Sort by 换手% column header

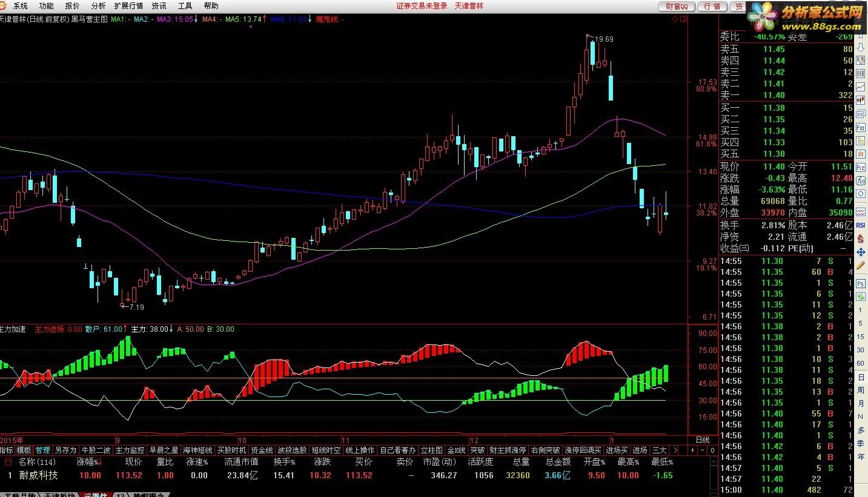click(x=283, y=462)
